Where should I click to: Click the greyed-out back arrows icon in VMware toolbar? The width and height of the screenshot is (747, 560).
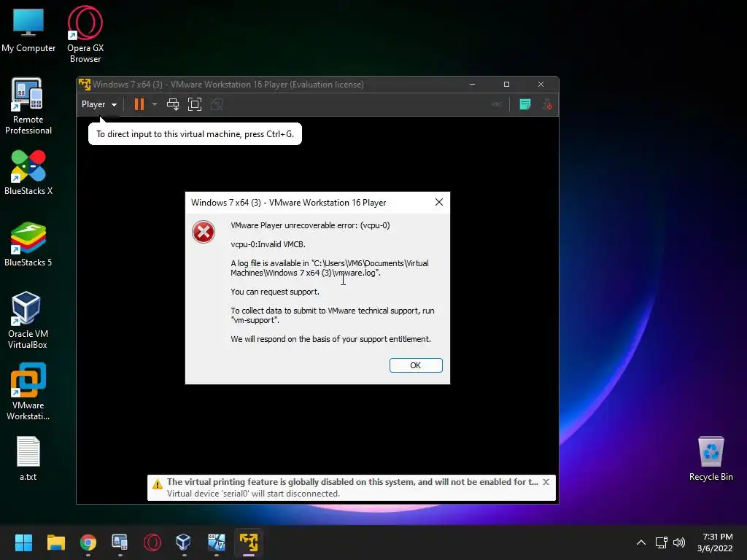496,104
